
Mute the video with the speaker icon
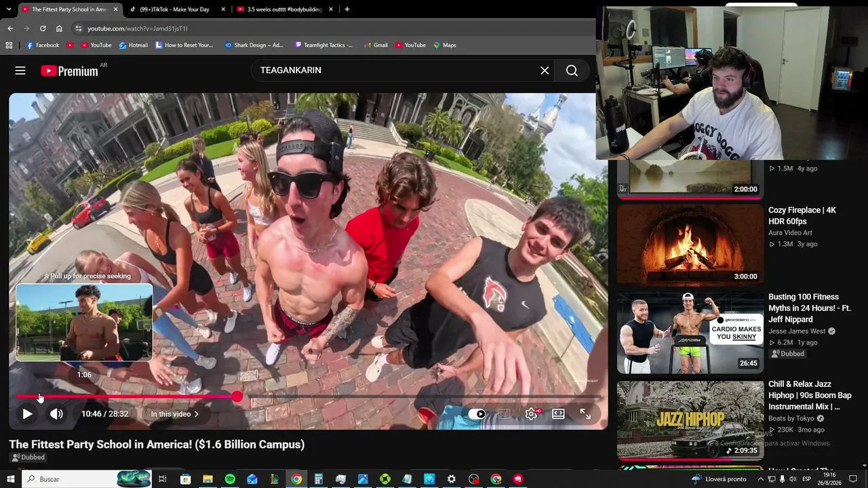56,413
